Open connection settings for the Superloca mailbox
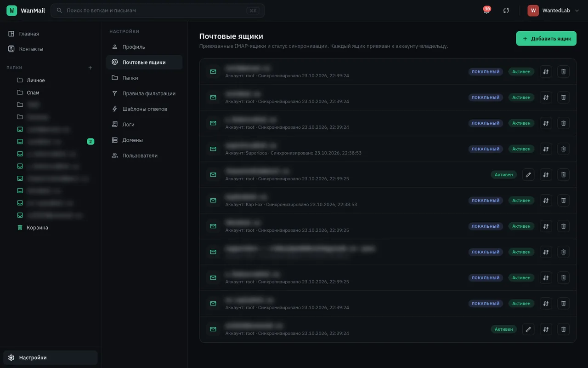Image resolution: width=588 pixels, height=368 pixels. (x=546, y=149)
